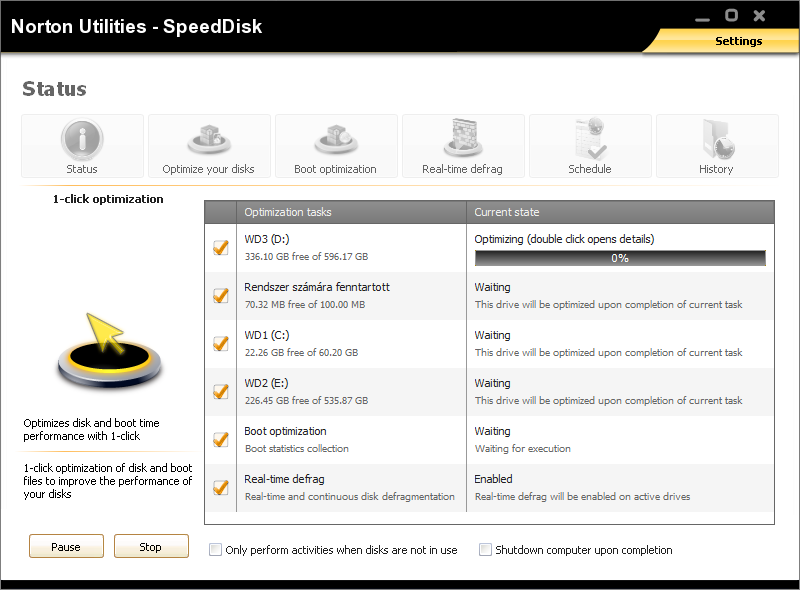Click the WD3 optimizing 0% progress bar
Screen dimensions: 800x590
point(620,258)
